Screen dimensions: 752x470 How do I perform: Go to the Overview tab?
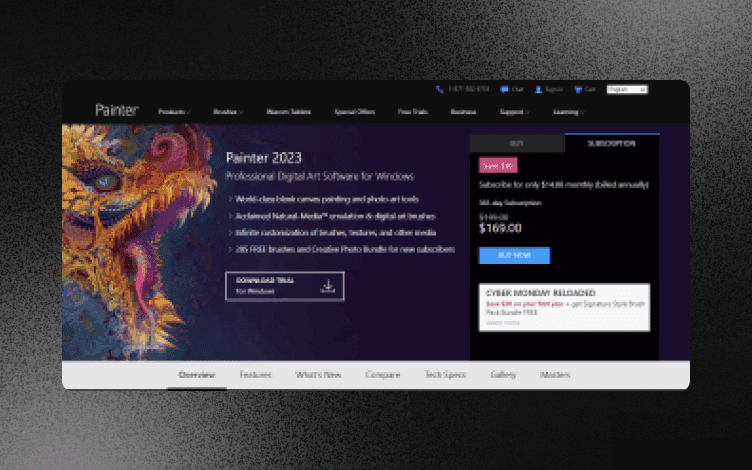[197, 375]
